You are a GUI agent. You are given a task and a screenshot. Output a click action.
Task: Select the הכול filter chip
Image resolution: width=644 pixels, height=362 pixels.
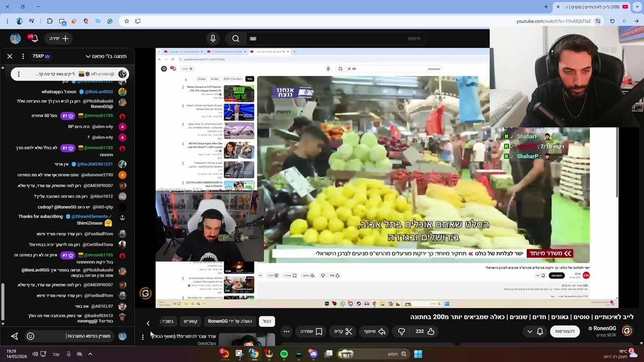[x=267, y=321]
